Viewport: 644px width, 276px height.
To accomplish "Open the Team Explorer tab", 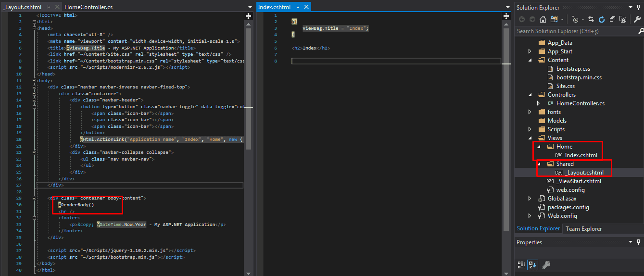I will click(583, 229).
